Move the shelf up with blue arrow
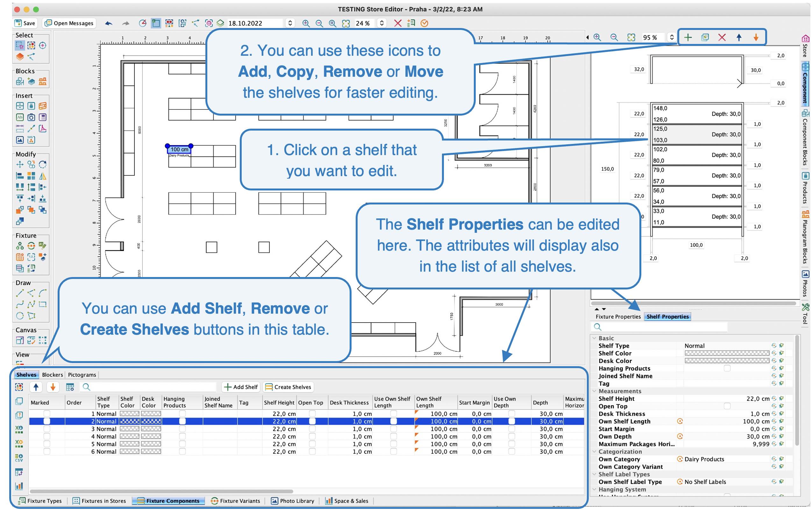This screenshot has height=513, width=812. pos(739,37)
